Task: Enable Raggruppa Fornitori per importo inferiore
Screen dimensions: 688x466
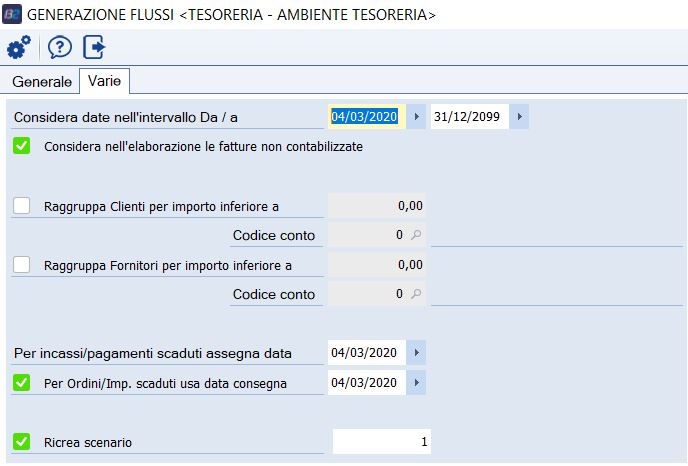Action: (22, 265)
